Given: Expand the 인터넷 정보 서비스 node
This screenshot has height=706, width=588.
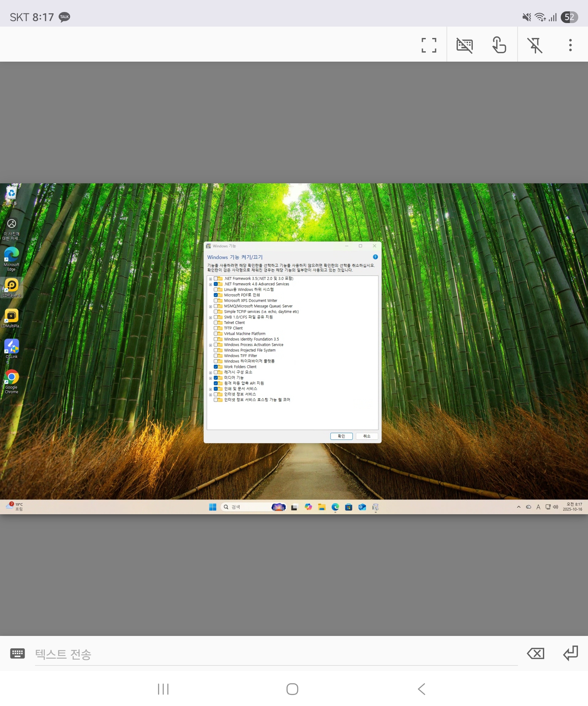Looking at the screenshot, I should pos(211,395).
